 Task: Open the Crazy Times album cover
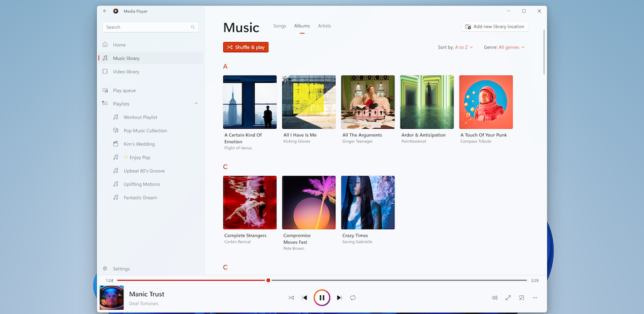(x=368, y=202)
